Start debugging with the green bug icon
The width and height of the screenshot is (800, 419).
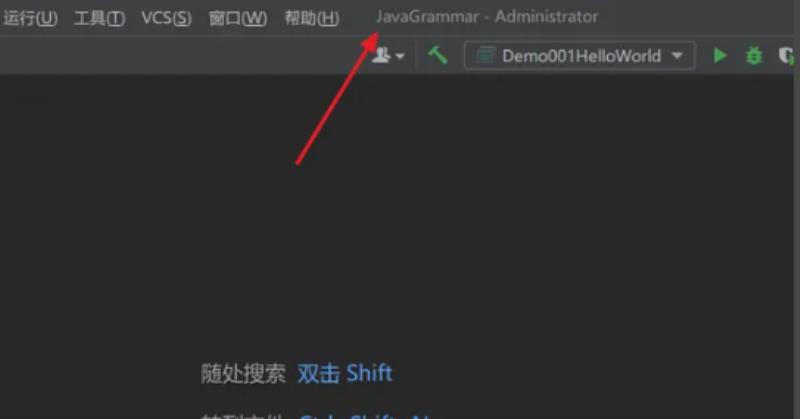pos(754,55)
